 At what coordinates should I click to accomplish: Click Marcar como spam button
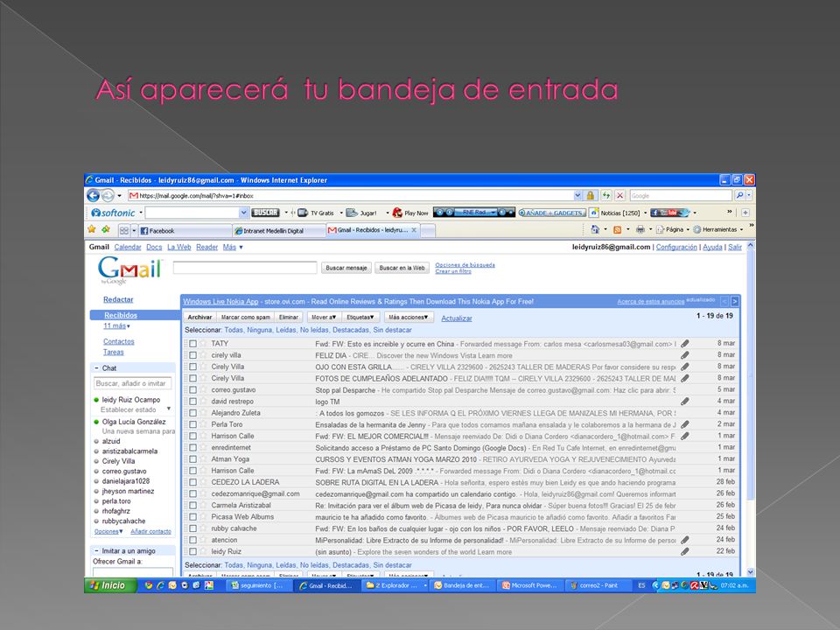tap(245, 317)
